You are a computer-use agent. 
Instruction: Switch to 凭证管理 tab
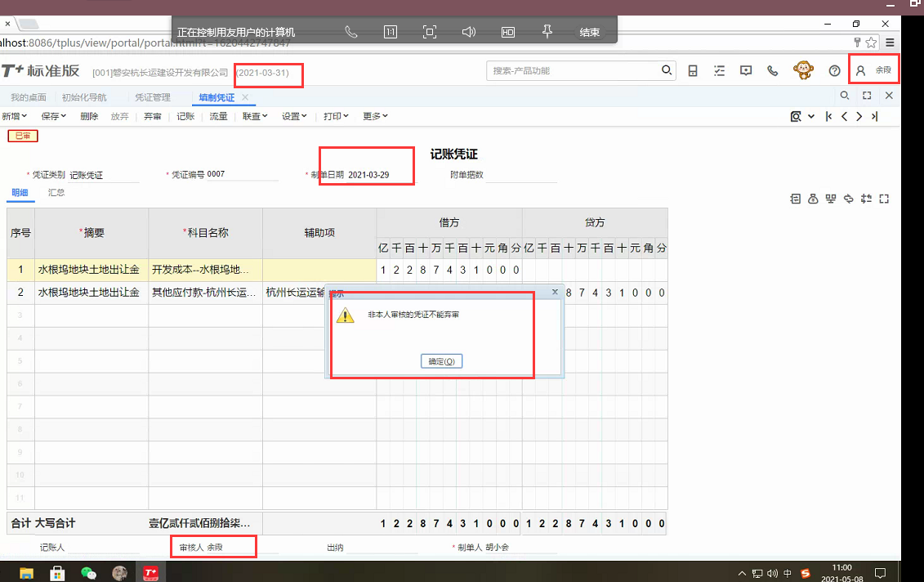click(x=153, y=97)
